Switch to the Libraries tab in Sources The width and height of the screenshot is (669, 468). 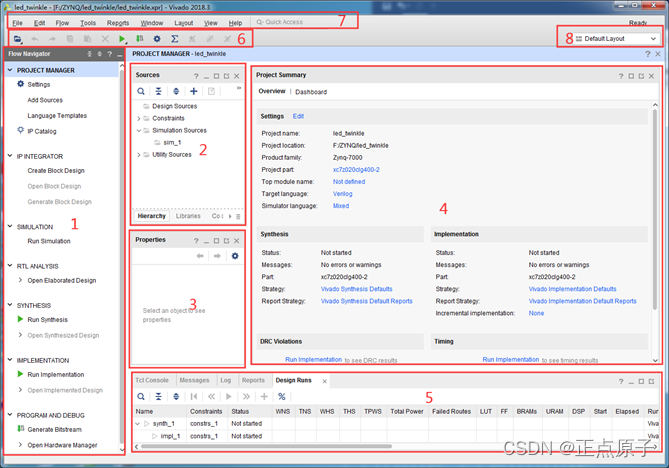click(x=188, y=216)
